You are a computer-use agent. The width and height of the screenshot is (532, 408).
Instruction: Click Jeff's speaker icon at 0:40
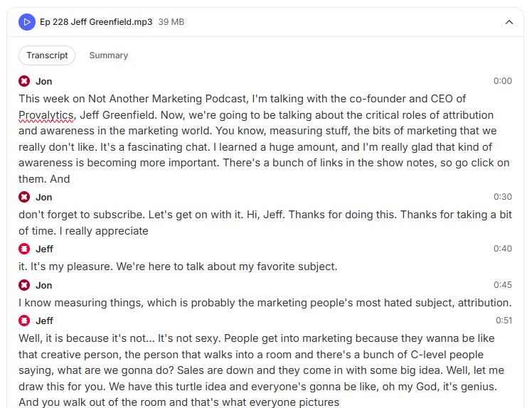25,249
